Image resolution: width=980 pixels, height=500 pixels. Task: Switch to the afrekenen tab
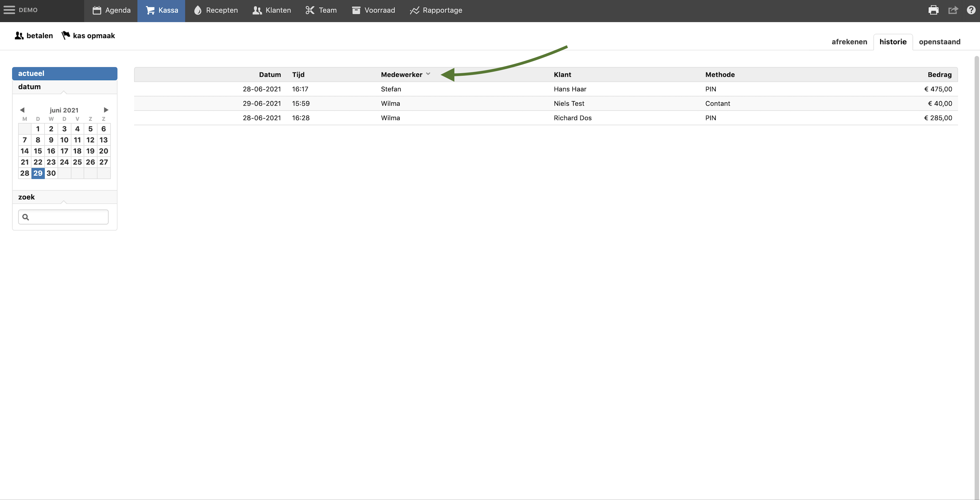(849, 42)
